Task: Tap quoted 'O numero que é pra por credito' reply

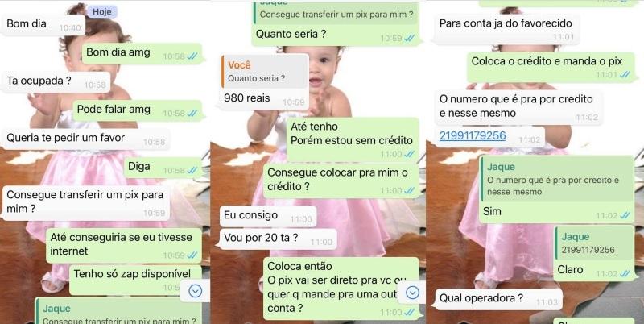Action: [557, 180]
